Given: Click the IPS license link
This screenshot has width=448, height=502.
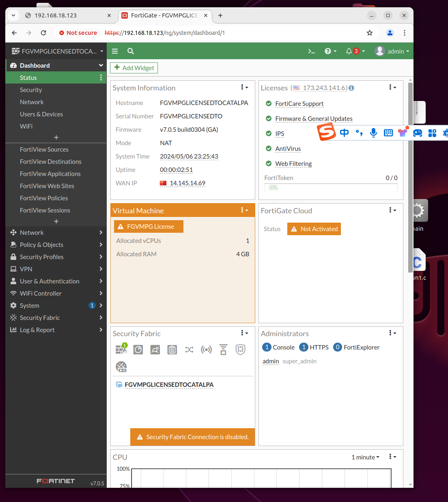Looking at the screenshot, I should [x=280, y=134].
